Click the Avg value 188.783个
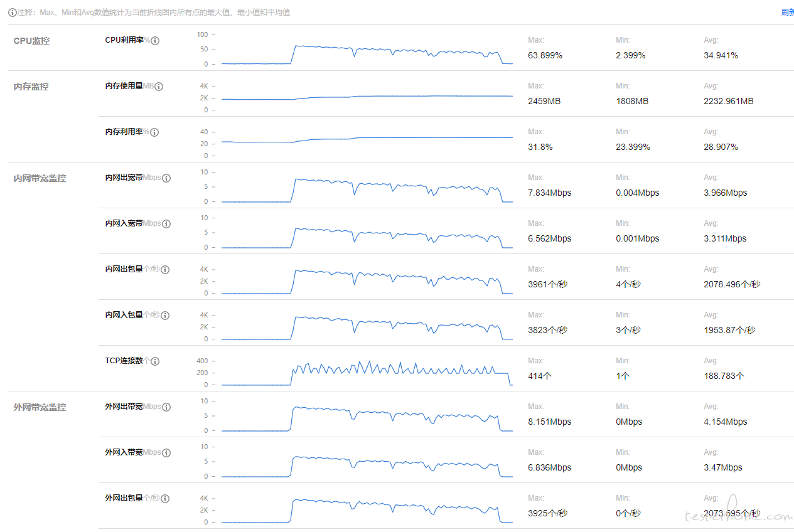The height and width of the screenshot is (532, 794). [724, 376]
